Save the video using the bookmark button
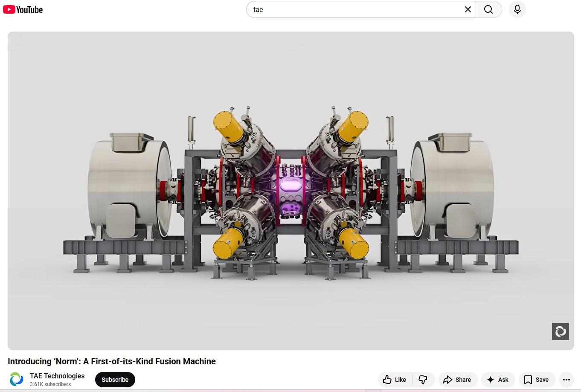 537,380
